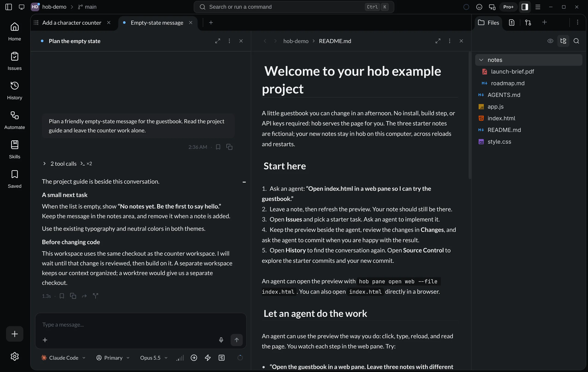Close the README.md pane
The width and height of the screenshot is (588, 372).
point(461,41)
